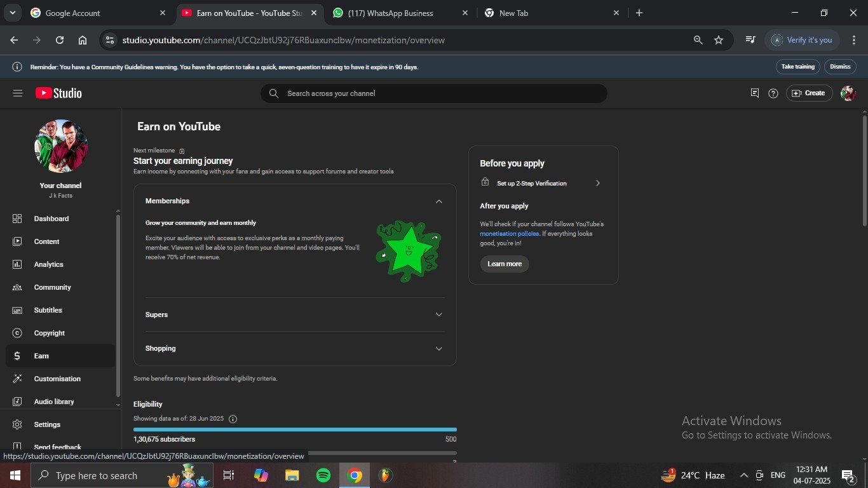Collapse the Memberships section
This screenshot has width=868, height=488.
point(438,201)
